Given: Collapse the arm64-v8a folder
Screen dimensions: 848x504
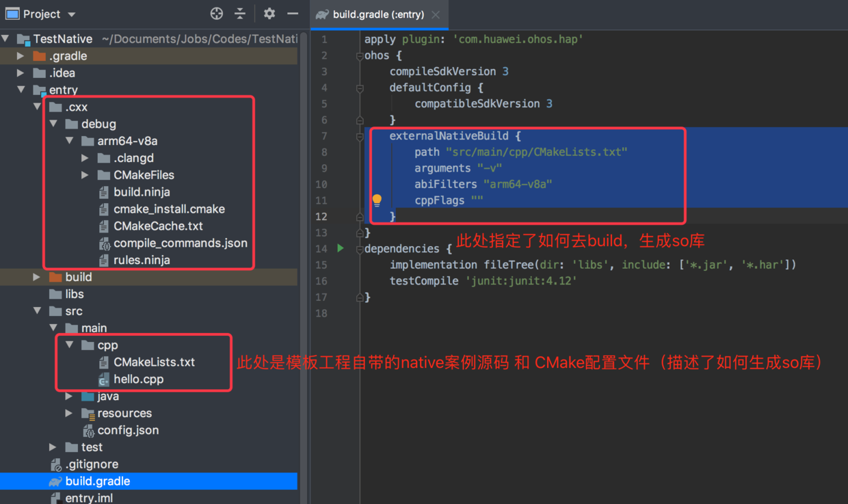Looking at the screenshot, I should [70, 141].
